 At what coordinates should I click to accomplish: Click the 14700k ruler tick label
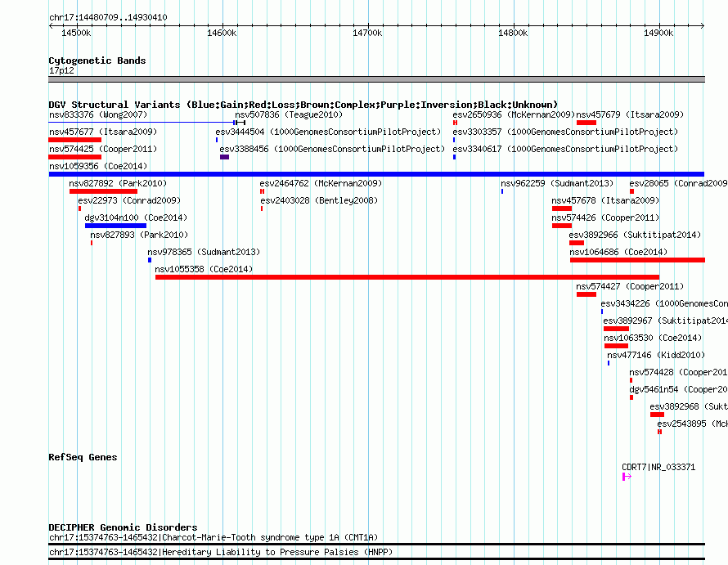pos(367,33)
